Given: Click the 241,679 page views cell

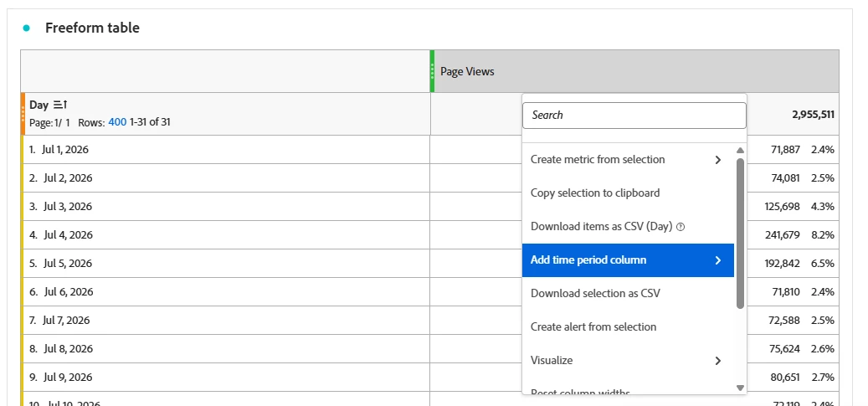Looking at the screenshot, I should [x=782, y=235].
